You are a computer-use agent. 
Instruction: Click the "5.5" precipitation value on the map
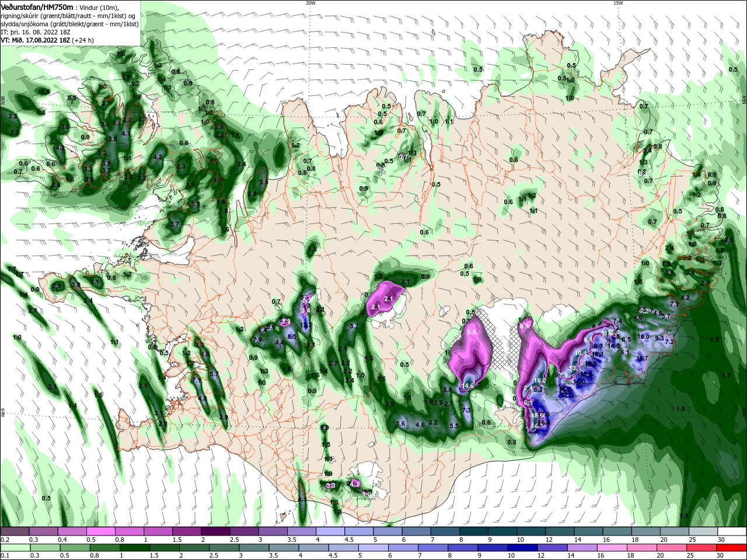[x=454, y=426]
